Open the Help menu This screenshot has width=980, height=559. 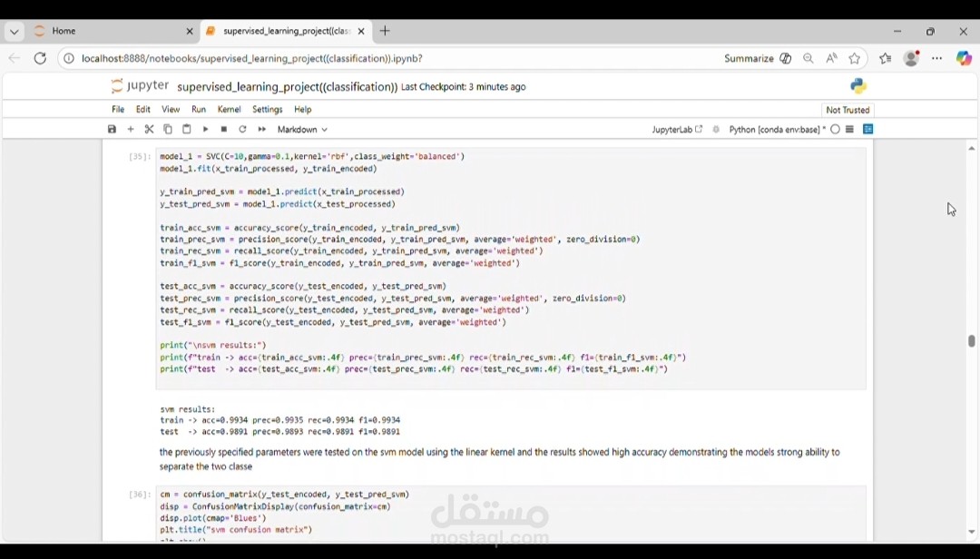pyautogui.click(x=302, y=110)
